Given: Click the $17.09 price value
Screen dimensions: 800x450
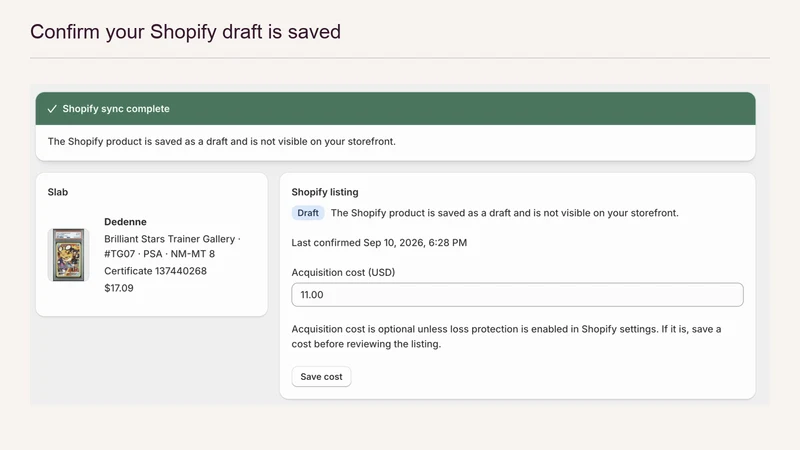Looking at the screenshot, I should (x=118, y=288).
